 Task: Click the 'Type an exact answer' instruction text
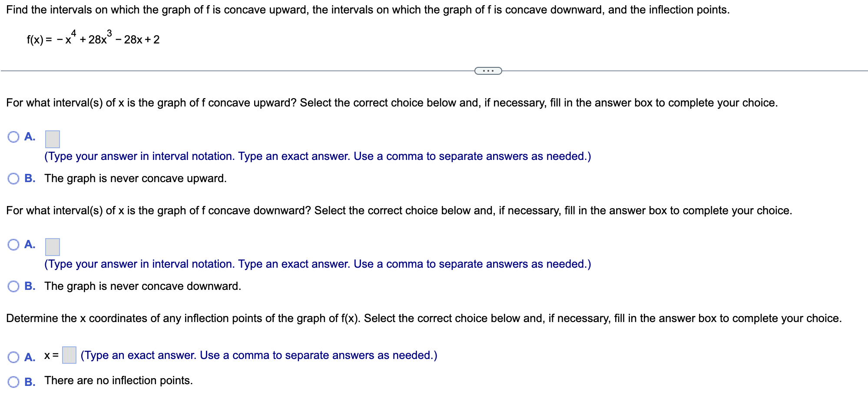click(258, 355)
